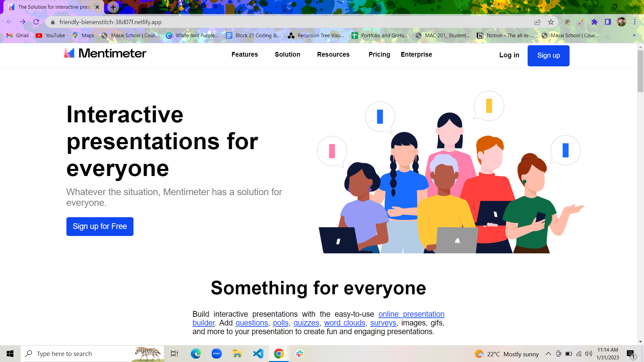Follow the polls link
Viewport: 644px width, 362px height.
[x=281, y=323]
